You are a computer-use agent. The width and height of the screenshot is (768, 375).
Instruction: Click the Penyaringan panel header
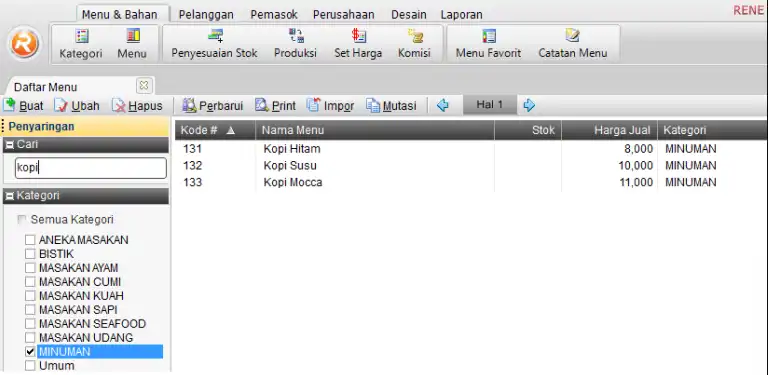pyautogui.click(x=86, y=126)
